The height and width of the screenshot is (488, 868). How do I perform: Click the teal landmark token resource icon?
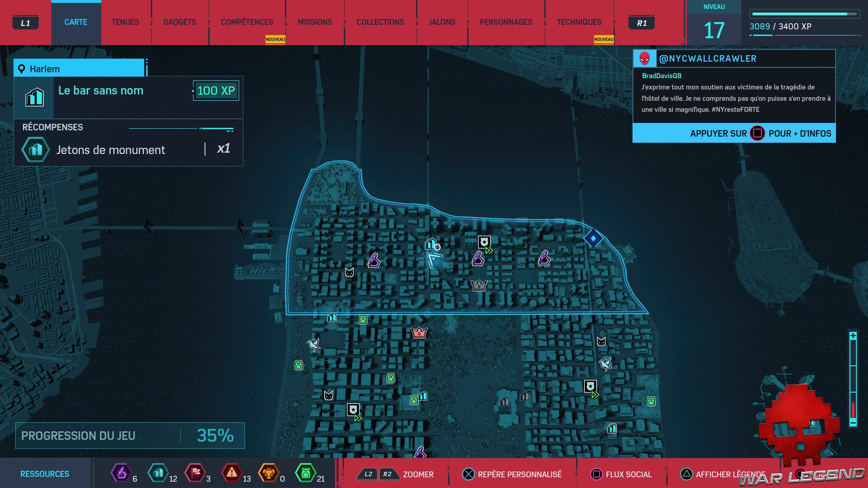pos(158,472)
